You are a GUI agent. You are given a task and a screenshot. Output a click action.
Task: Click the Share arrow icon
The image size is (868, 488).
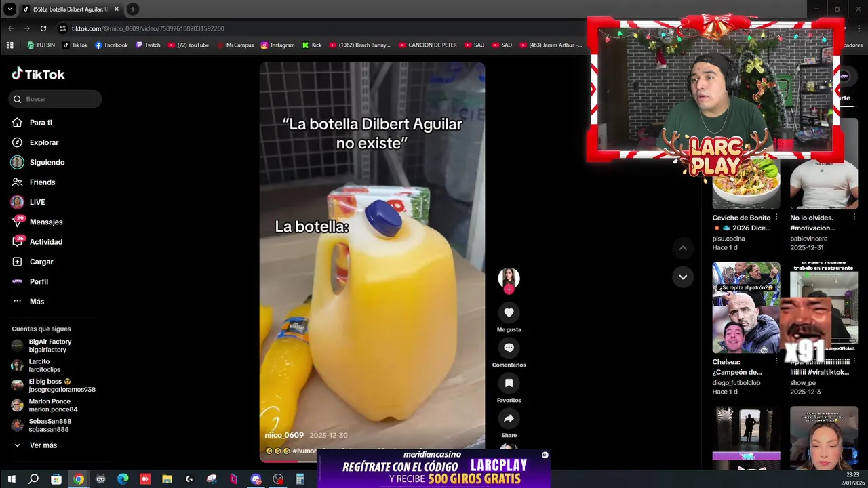pos(509,418)
